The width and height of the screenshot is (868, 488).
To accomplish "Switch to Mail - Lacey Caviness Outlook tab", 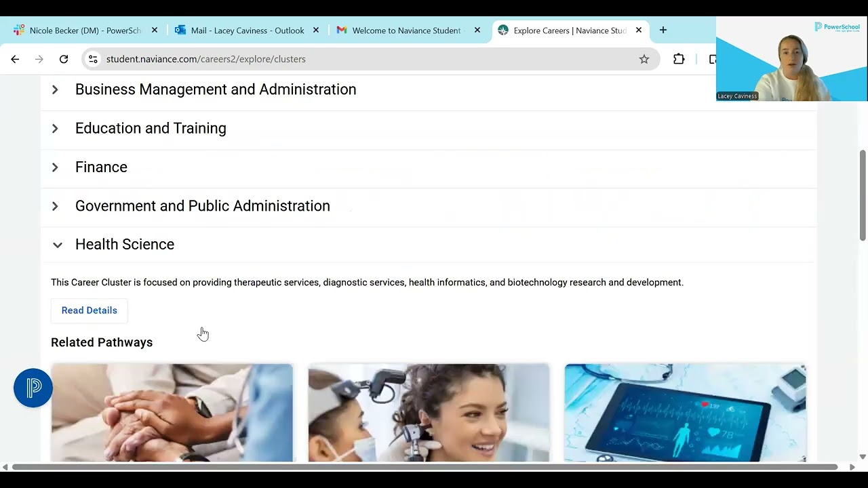I will point(247,30).
